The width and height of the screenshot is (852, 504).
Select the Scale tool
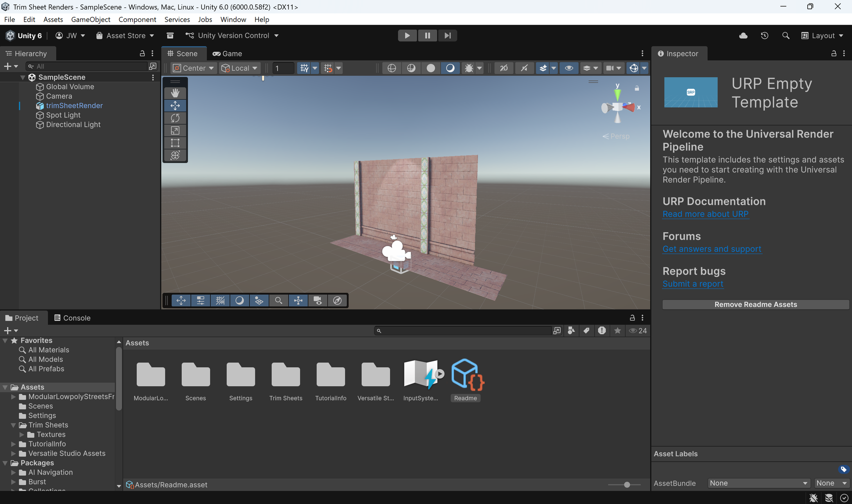click(175, 130)
